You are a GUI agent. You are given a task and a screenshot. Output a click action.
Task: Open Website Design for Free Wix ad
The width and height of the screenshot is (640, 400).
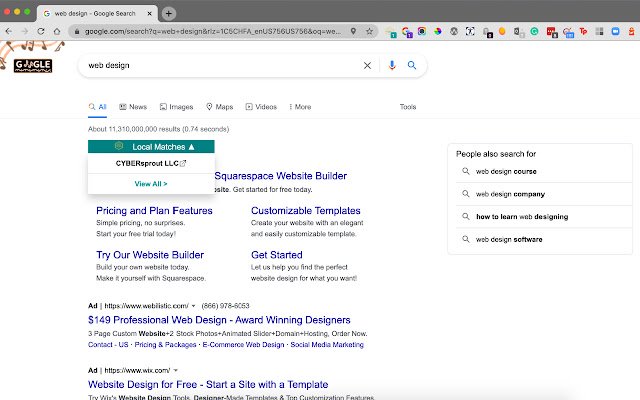pos(208,384)
